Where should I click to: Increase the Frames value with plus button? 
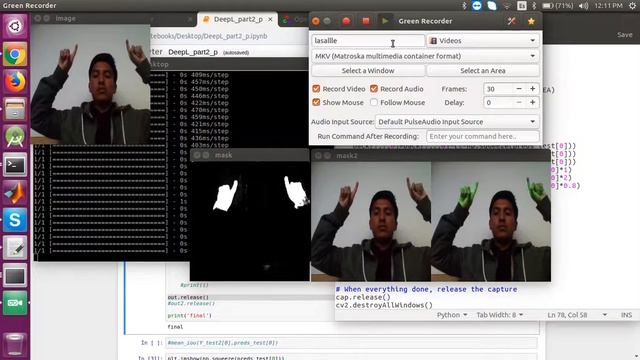533,89
